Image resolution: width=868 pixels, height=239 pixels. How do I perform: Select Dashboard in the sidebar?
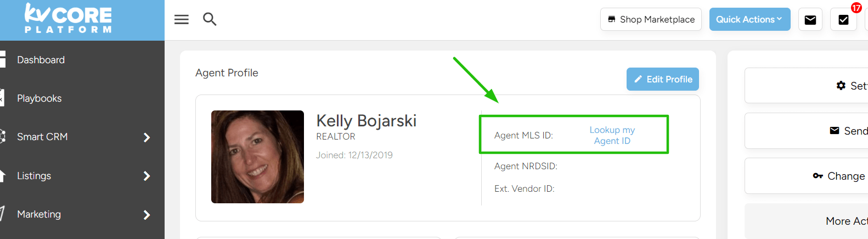41,60
